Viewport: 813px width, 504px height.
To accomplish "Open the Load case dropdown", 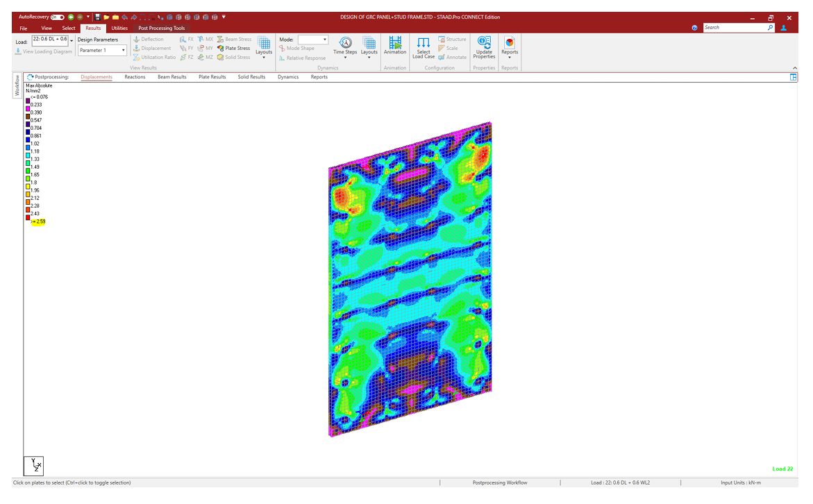I will coord(72,40).
